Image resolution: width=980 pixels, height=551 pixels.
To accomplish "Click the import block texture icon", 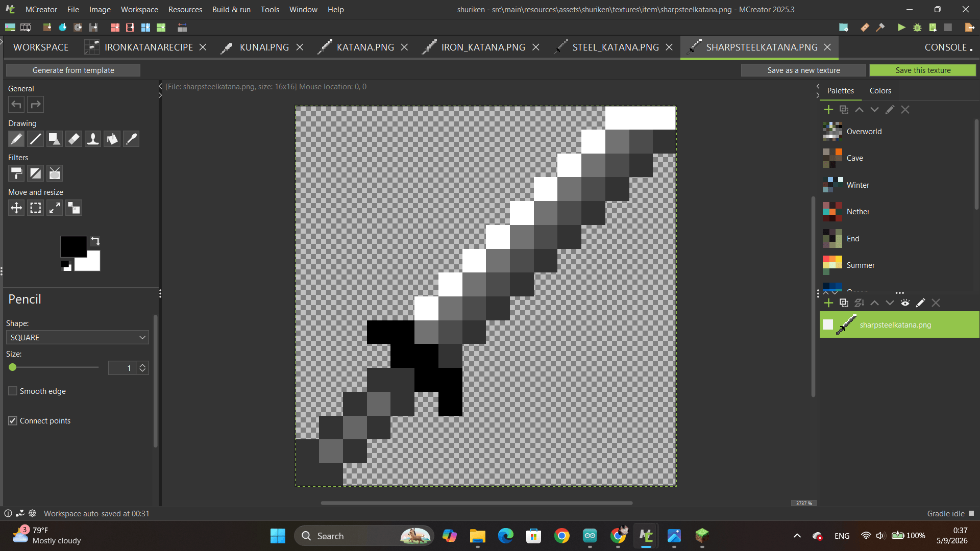I will 47,28.
